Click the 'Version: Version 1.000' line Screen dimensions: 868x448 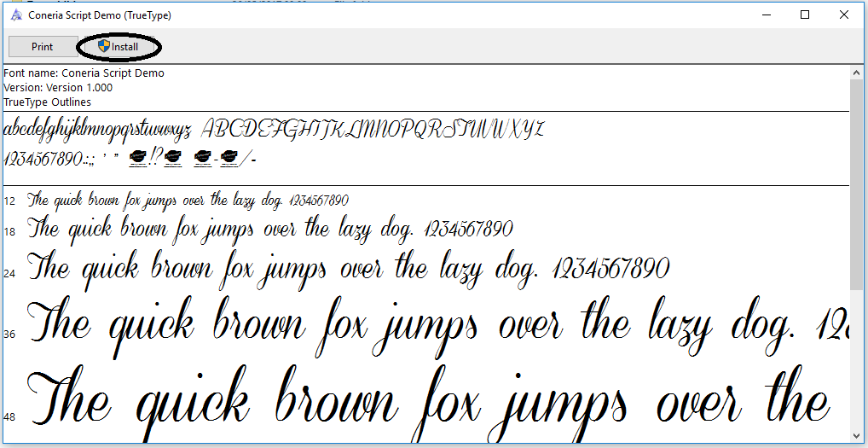[58, 88]
